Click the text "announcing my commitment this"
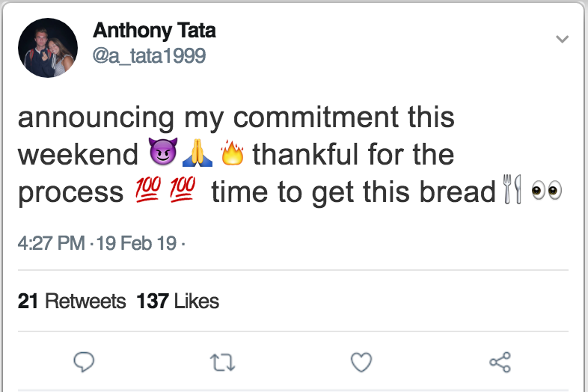588x392 pixels. coord(236,117)
